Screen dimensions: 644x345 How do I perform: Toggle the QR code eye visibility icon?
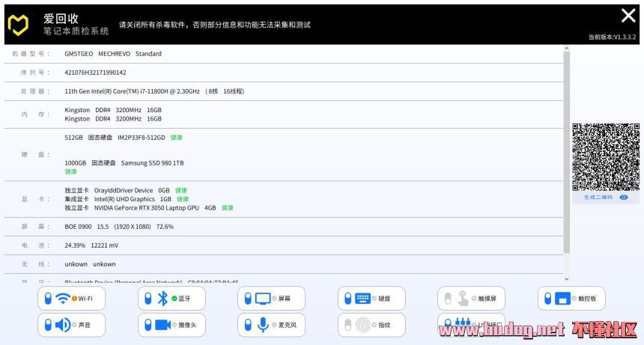624,198
